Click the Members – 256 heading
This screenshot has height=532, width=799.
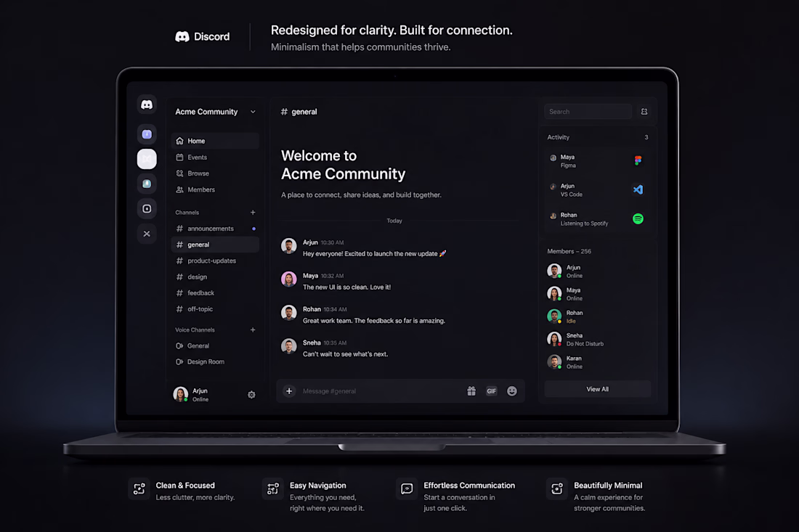click(569, 252)
